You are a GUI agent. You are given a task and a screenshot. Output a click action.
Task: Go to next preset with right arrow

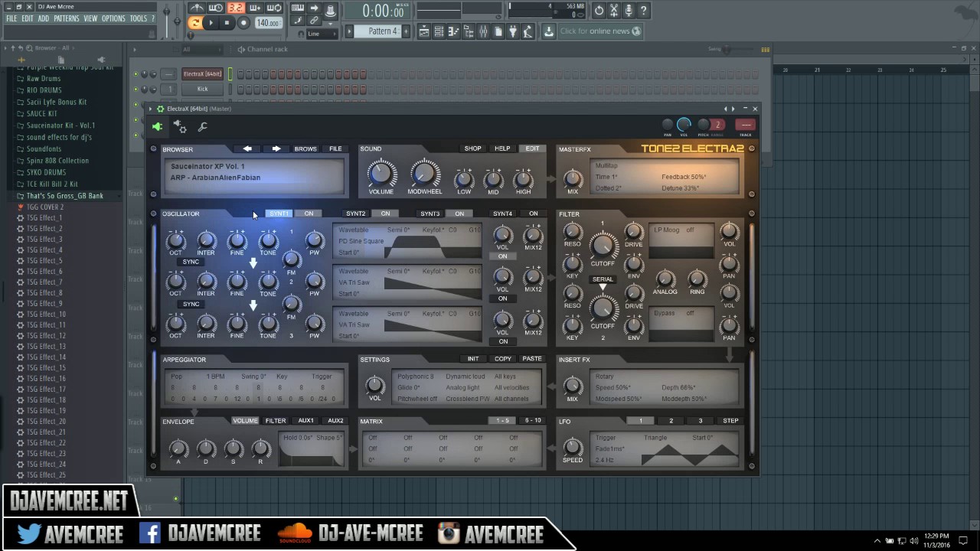coord(276,148)
